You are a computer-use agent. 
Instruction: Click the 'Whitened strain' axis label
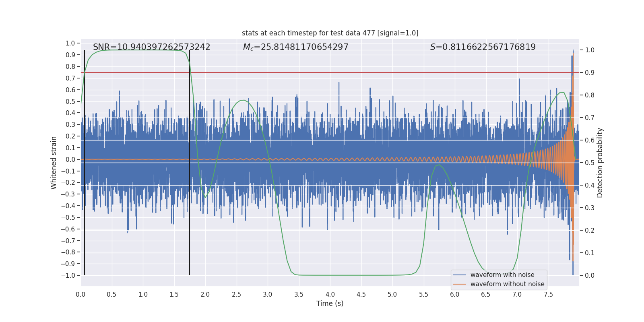pyautogui.click(x=54, y=163)
